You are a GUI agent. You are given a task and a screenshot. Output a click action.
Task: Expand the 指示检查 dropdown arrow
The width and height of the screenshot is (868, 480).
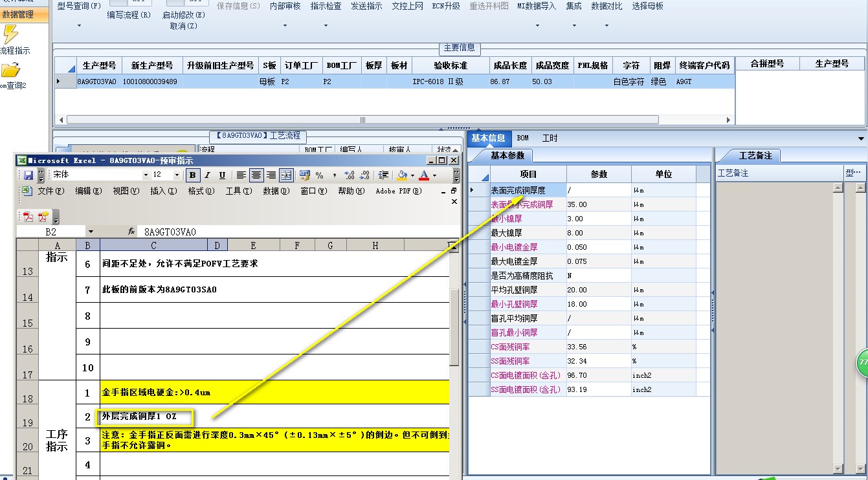(x=326, y=26)
